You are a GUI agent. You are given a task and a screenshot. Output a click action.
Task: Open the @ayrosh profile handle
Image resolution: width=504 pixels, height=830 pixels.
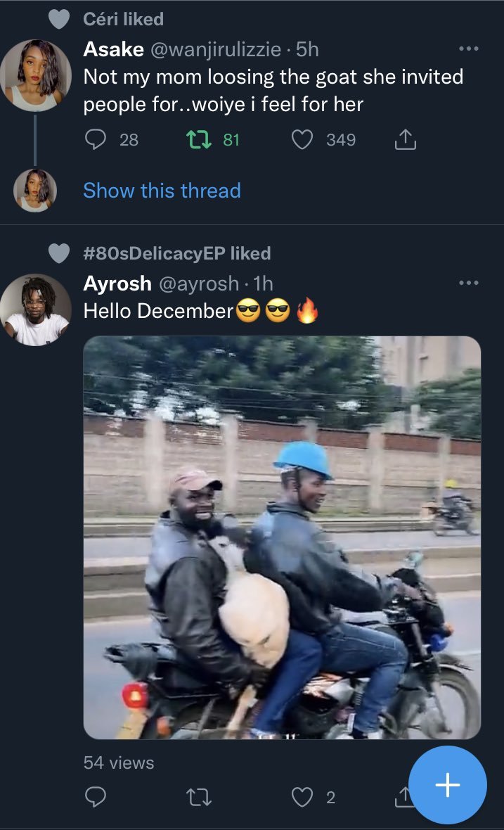[x=199, y=283]
